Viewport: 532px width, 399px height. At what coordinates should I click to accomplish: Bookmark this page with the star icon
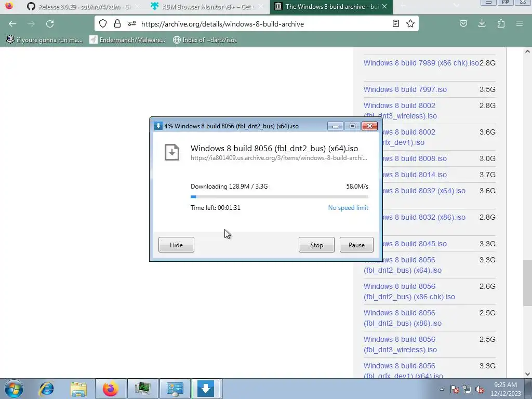(x=410, y=23)
